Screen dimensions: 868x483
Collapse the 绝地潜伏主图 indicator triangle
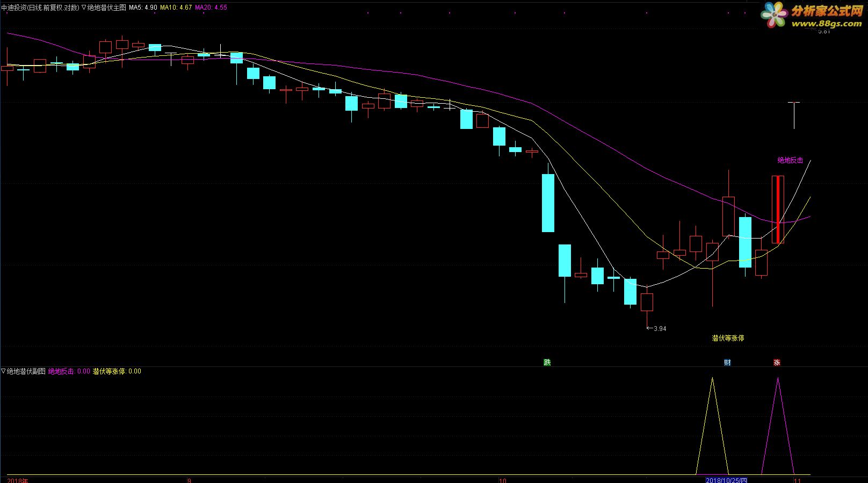pyautogui.click(x=84, y=8)
